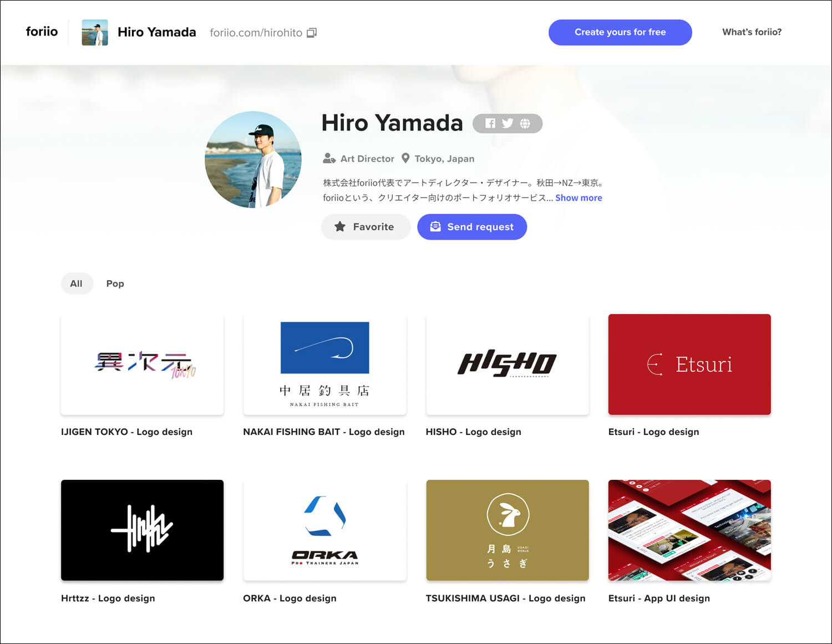The image size is (832, 644).
Task: Click the Art Director occupation text
Action: tap(367, 159)
